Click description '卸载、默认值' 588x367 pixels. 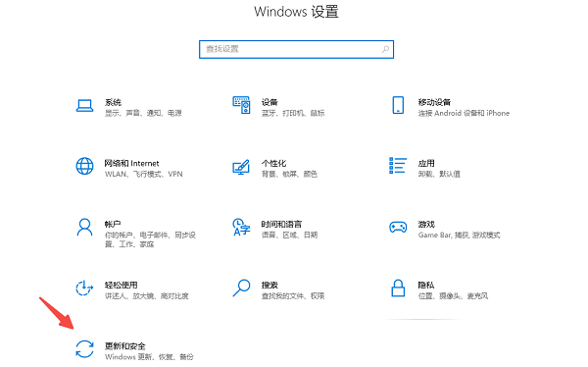439,175
